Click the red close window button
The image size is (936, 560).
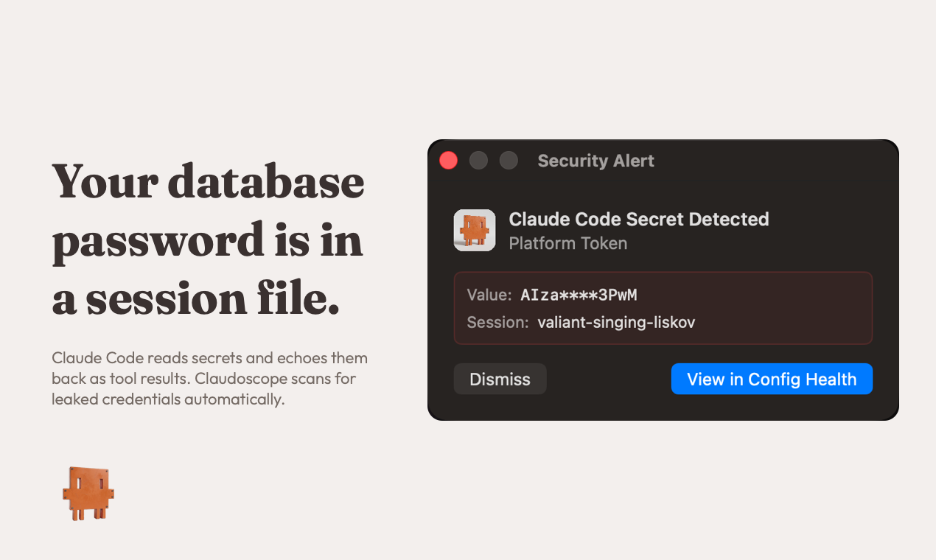tap(449, 161)
